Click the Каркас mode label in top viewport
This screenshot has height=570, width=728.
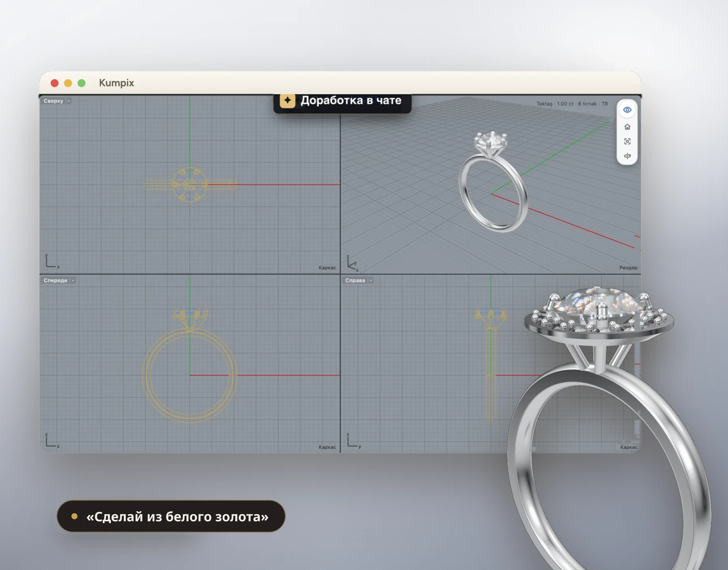327,268
